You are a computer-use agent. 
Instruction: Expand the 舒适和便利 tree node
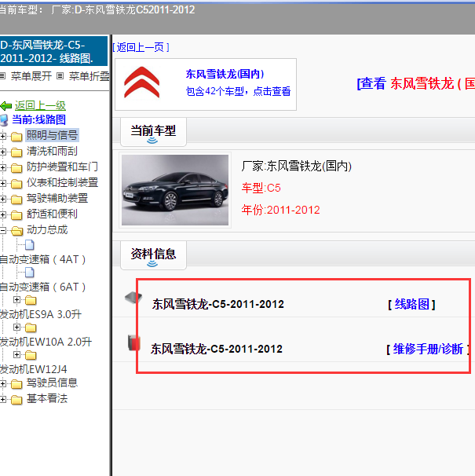click(2, 215)
